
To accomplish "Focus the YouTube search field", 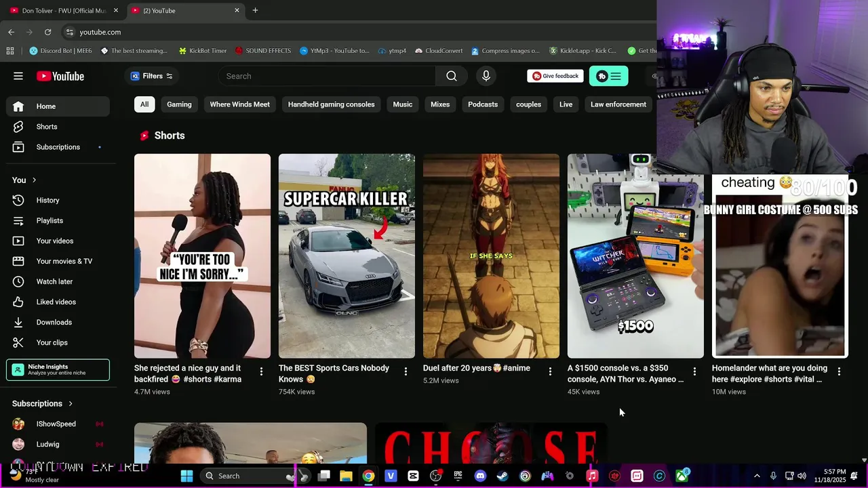I will [x=328, y=76].
